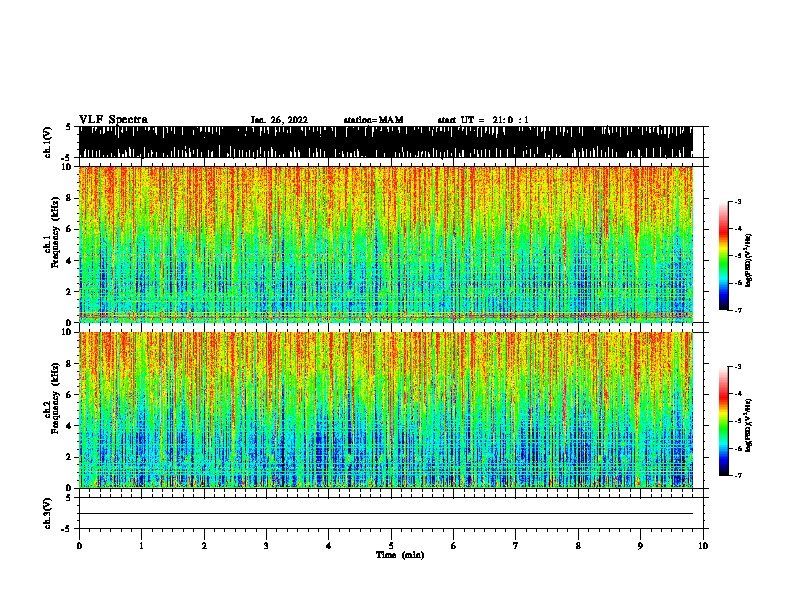The image size is (792, 612).
Task: Click time axis tick label "9"
Action: pyautogui.click(x=640, y=546)
